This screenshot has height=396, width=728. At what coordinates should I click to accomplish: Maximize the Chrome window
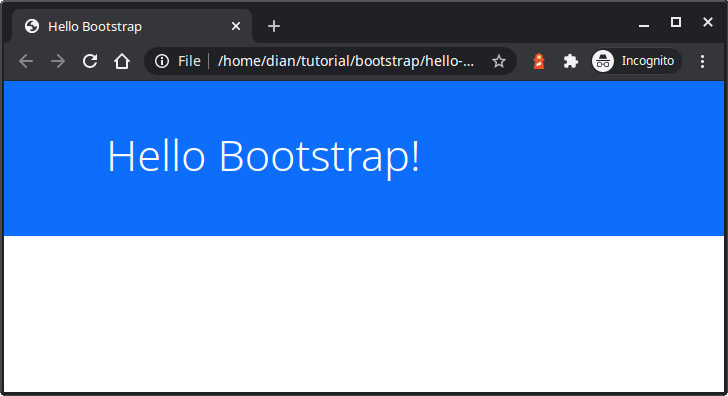pyautogui.click(x=676, y=22)
